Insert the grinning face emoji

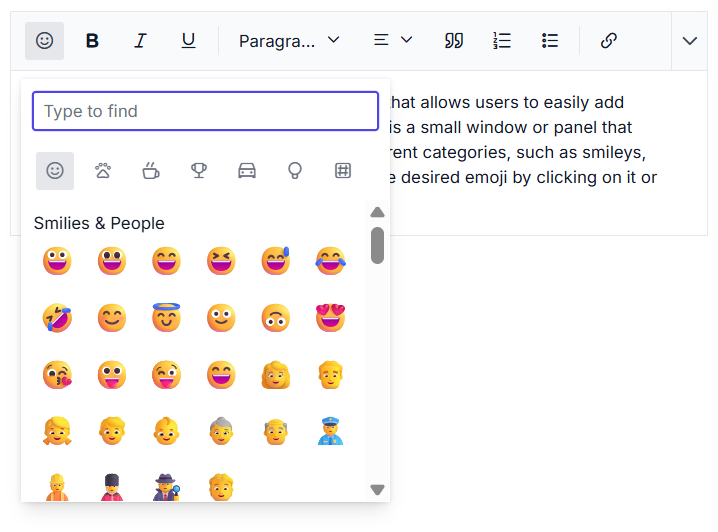coord(57,261)
